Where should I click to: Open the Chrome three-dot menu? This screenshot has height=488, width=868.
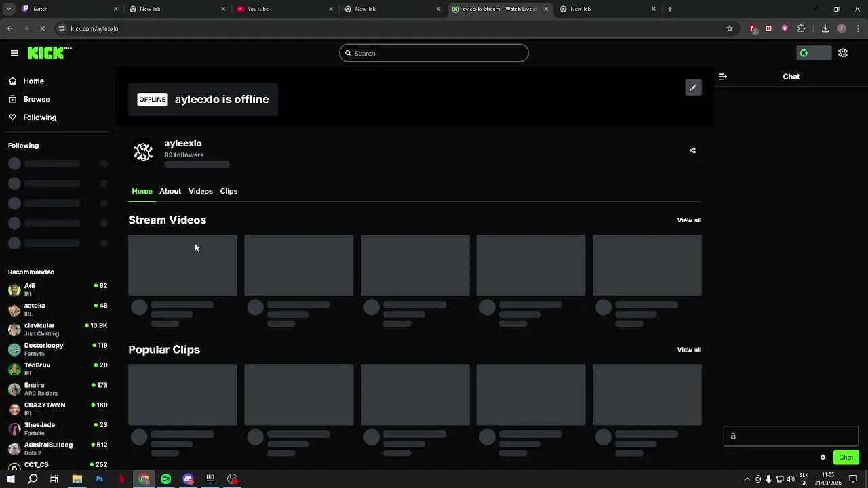[x=858, y=28]
